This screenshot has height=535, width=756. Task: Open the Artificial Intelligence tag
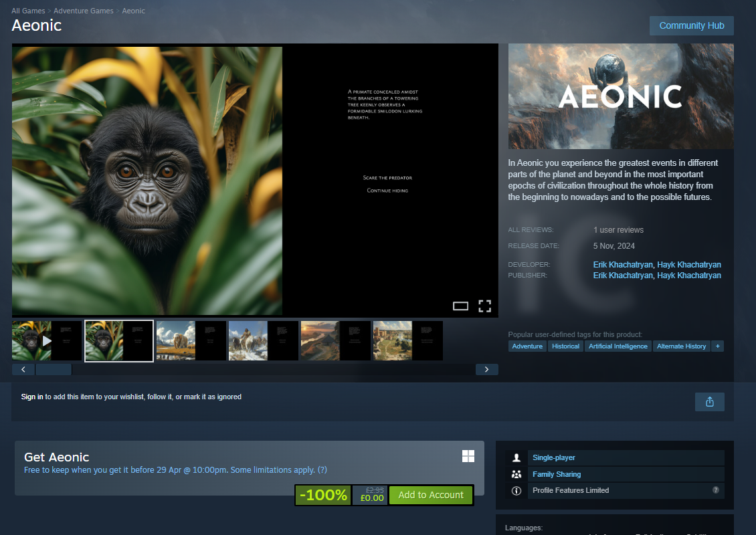(618, 346)
